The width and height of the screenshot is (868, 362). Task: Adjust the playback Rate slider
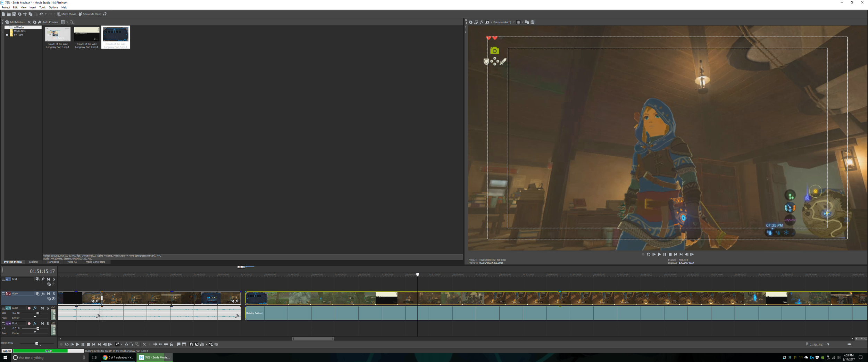coord(37,344)
